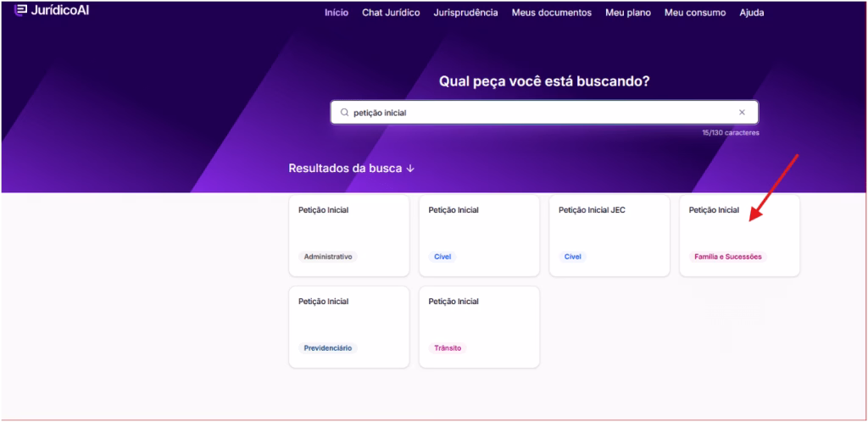
Task: Click the JurídicoAI logo
Action: 52,10
